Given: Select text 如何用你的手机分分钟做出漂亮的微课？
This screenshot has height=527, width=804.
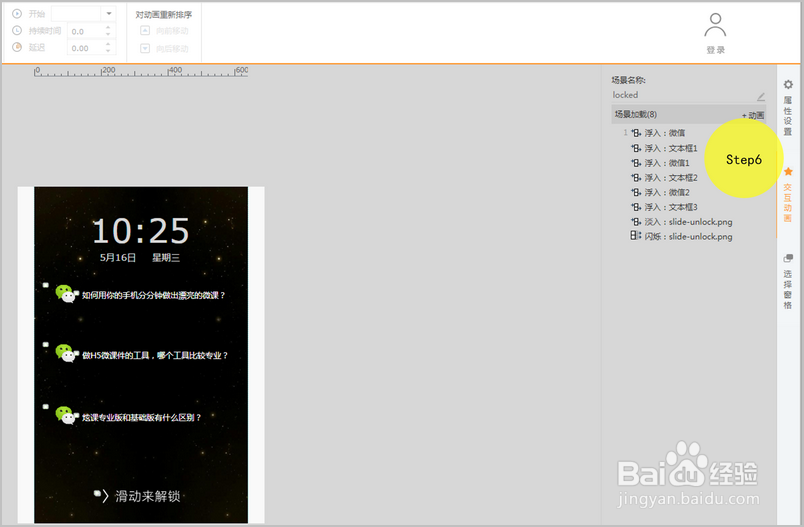Looking at the screenshot, I should [x=154, y=295].
